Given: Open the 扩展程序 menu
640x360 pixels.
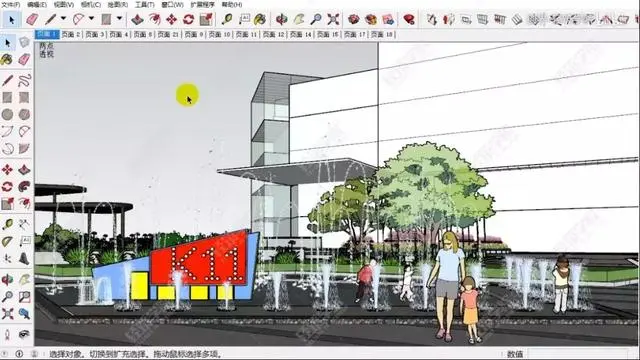Looking at the screenshot, I should (202, 4).
